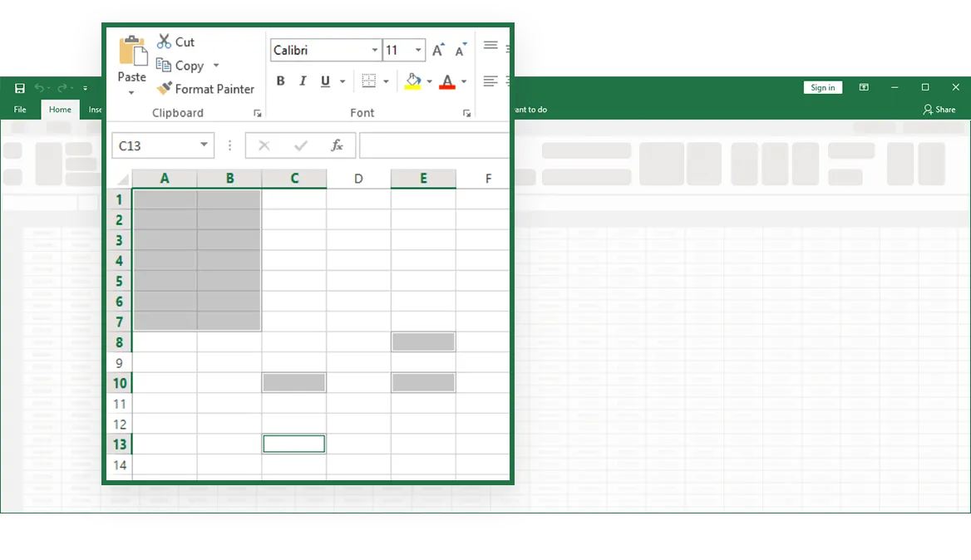The height and width of the screenshot is (560, 971).
Task: Expand the Calibri font name dropdown
Action: (x=374, y=51)
